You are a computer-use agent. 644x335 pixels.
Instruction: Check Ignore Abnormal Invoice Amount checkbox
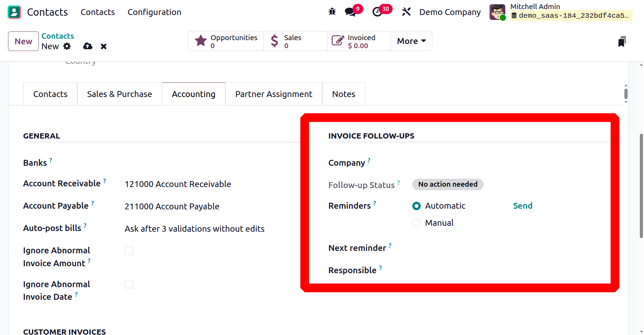(129, 251)
